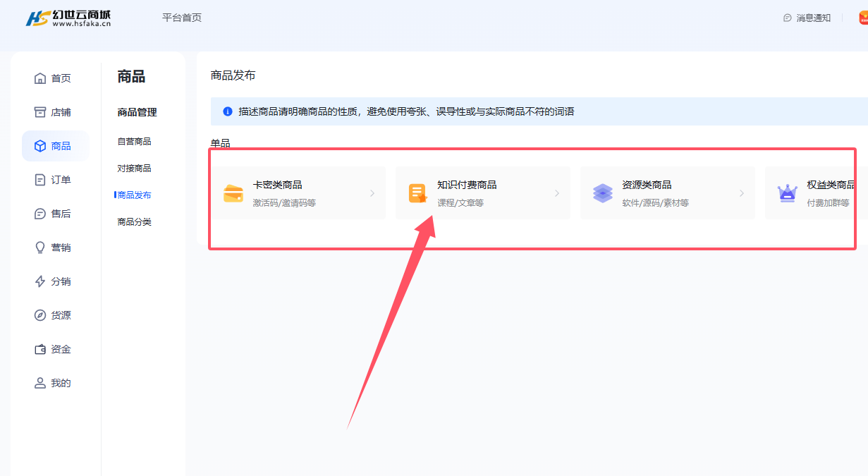Image resolution: width=868 pixels, height=476 pixels.
Task: Click the 付费加群等 description text
Action: tap(828, 203)
